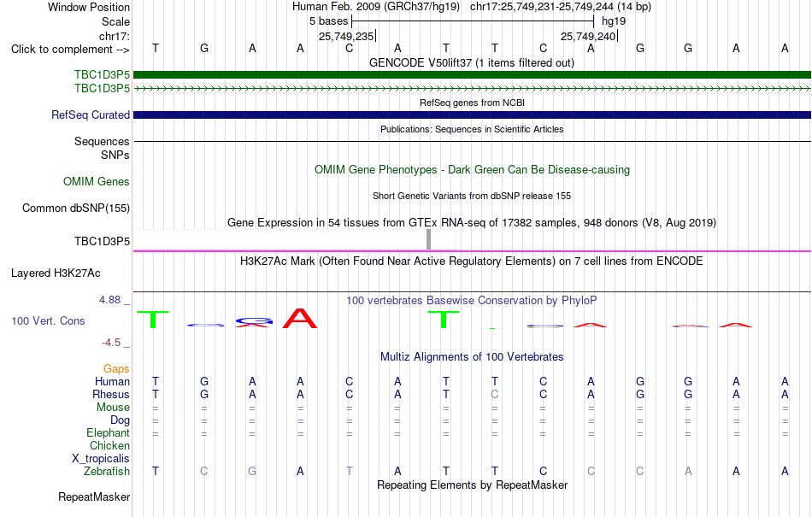Click TBC1D3P5 label in GTEx track
Image resolution: width=812 pixels, height=517 pixels.
click(102, 241)
